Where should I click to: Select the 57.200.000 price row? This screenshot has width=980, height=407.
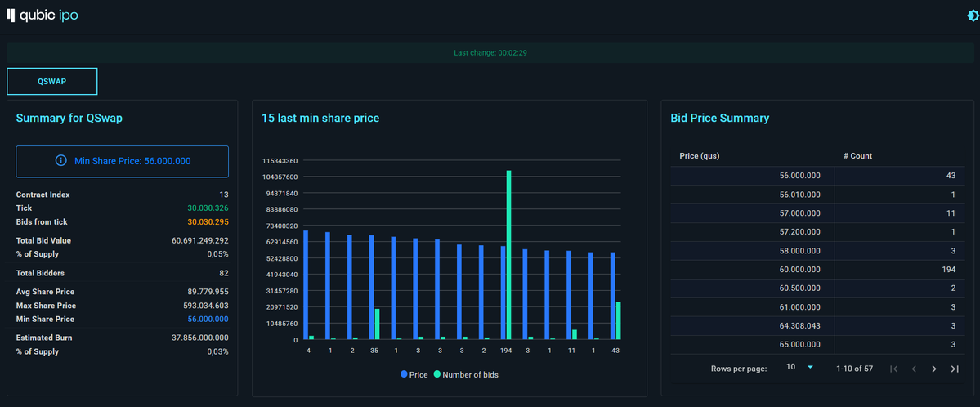point(817,232)
